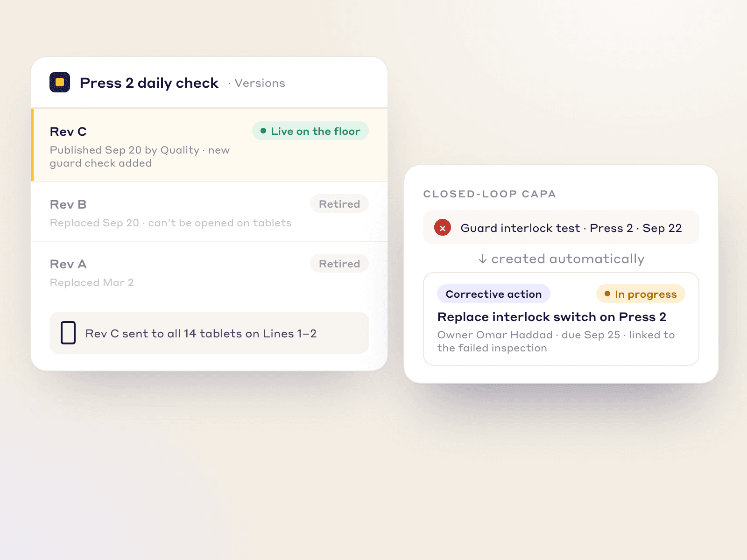Click the orange In progress status dot
Viewport: 747px width, 560px height.
(607, 294)
